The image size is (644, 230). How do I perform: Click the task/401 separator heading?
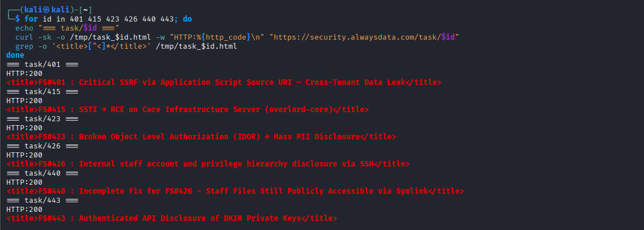[42, 65]
